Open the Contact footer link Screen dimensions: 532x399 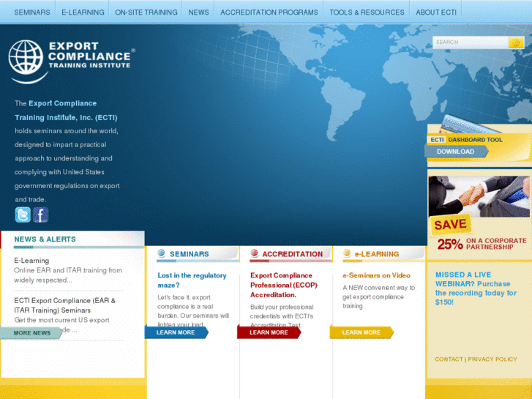coord(449,359)
